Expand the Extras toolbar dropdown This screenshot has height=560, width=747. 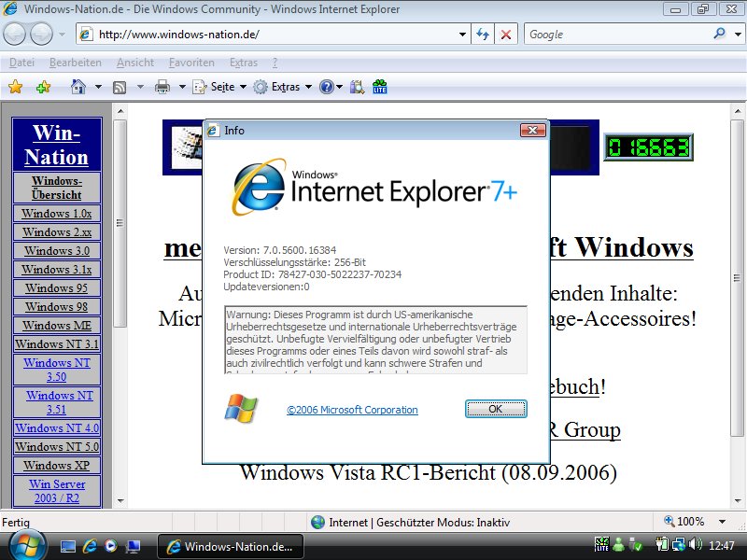tap(307, 87)
